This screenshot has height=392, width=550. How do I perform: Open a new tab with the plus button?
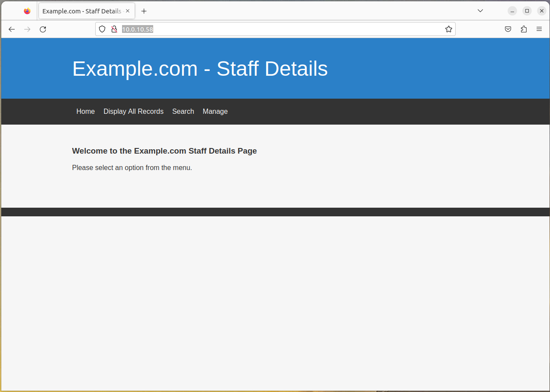click(144, 11)
